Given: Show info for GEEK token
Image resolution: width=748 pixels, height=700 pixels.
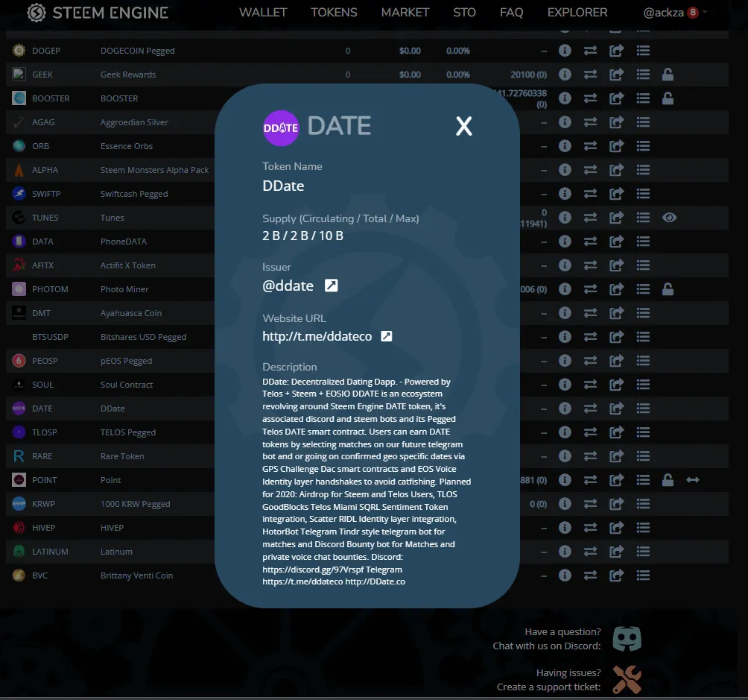Looking at the screenshot, I should 565,74.
